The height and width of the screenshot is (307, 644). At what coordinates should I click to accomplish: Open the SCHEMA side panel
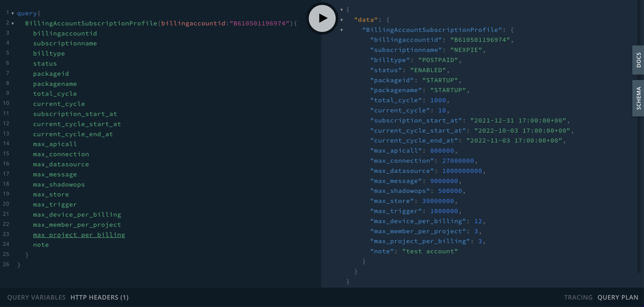tap(638, 98)
